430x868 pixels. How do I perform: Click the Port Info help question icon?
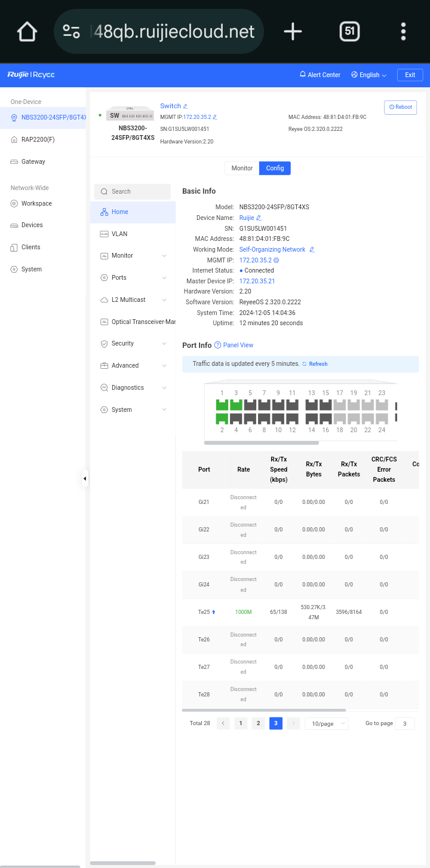click(217, 345)
